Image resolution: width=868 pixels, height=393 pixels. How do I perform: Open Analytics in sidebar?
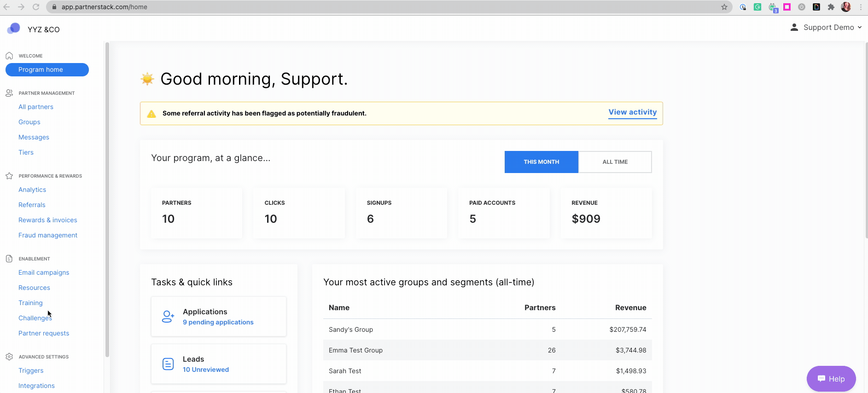pos(32,190)
